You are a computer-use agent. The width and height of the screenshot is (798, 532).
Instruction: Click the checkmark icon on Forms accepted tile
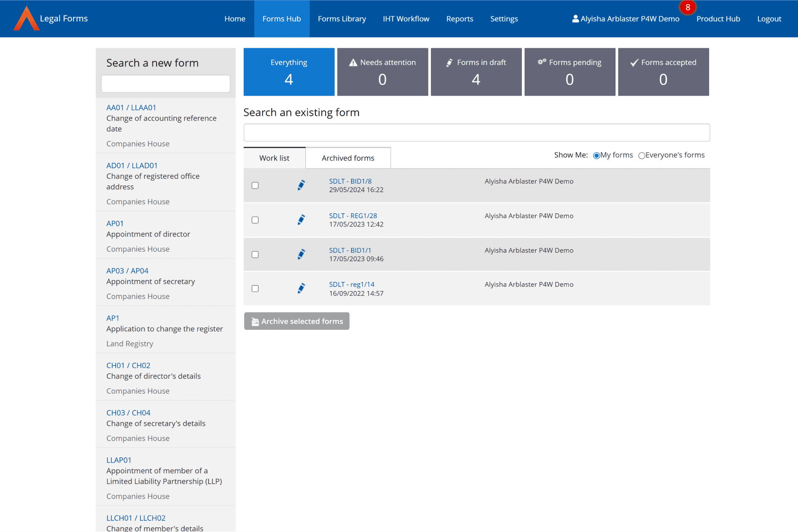634,62
